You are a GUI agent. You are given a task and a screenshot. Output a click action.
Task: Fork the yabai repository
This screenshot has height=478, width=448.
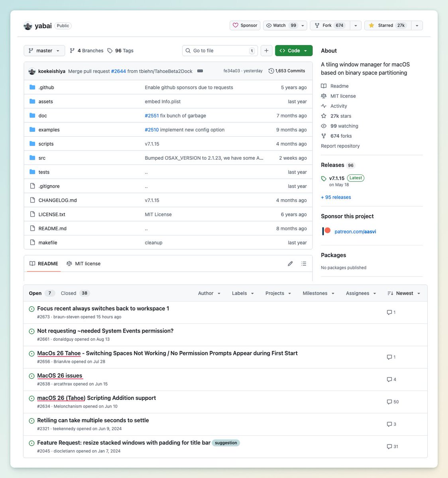pos(330,25)
